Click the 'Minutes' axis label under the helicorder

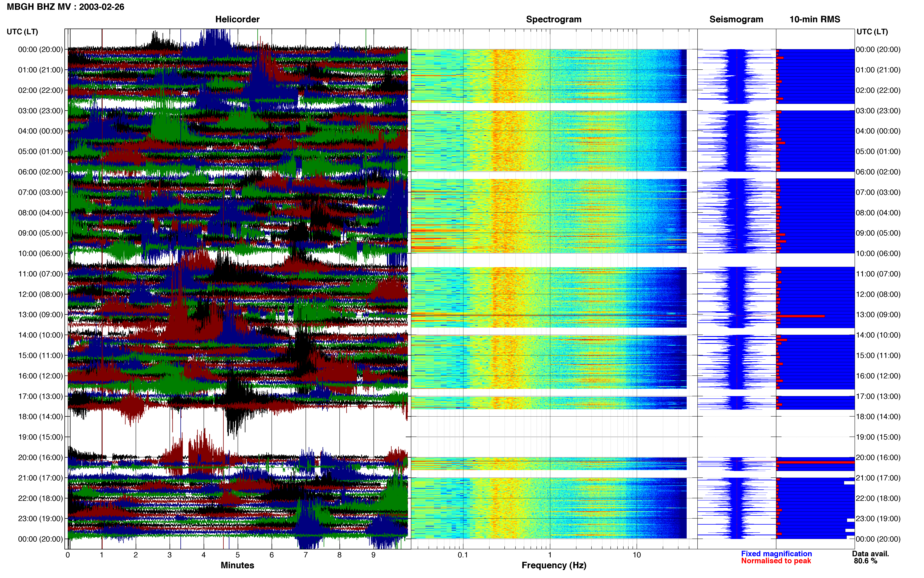coord(237,565)
